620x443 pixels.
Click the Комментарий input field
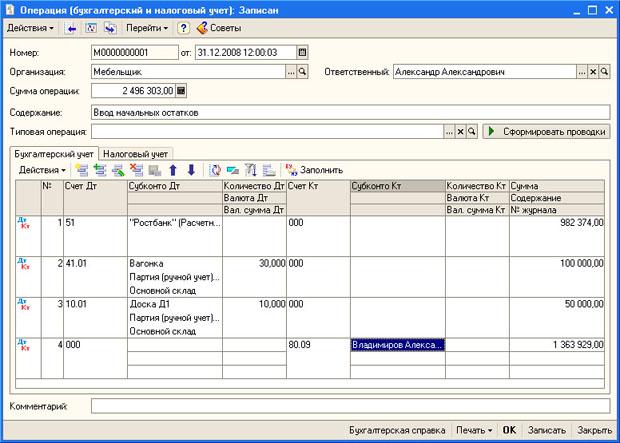click(350, 406)
